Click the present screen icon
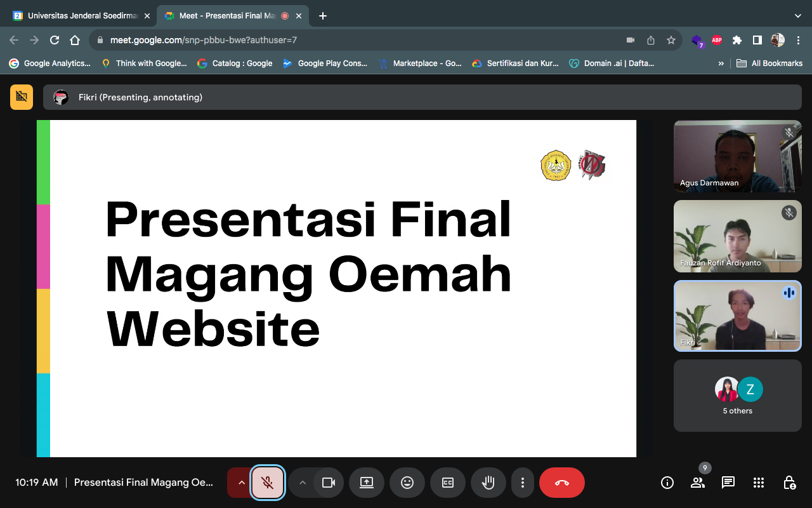 [367, 483]
